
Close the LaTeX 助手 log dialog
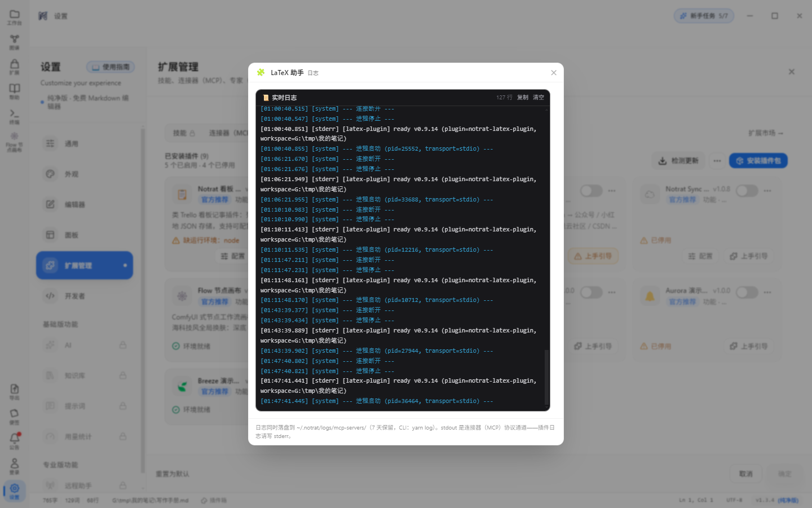click(x=554, y=73)
